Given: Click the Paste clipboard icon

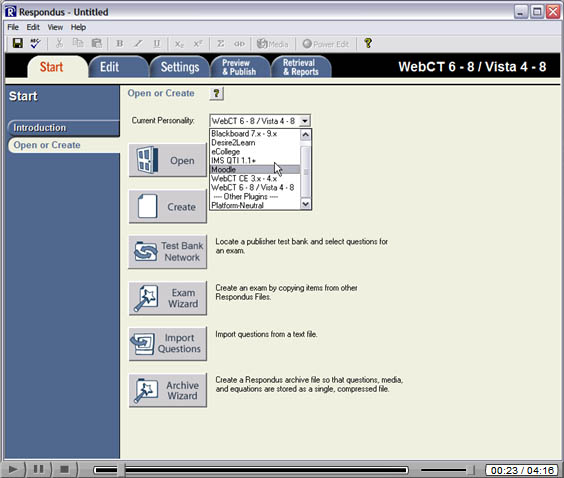Looking at the screenshot, I should tap(96, 44).
